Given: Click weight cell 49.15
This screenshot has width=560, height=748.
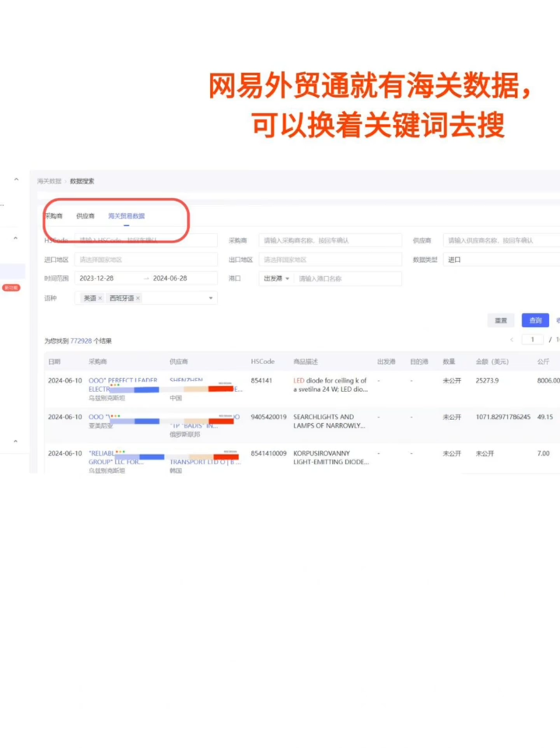Looking at the screenshot, I should click(545, 417).
